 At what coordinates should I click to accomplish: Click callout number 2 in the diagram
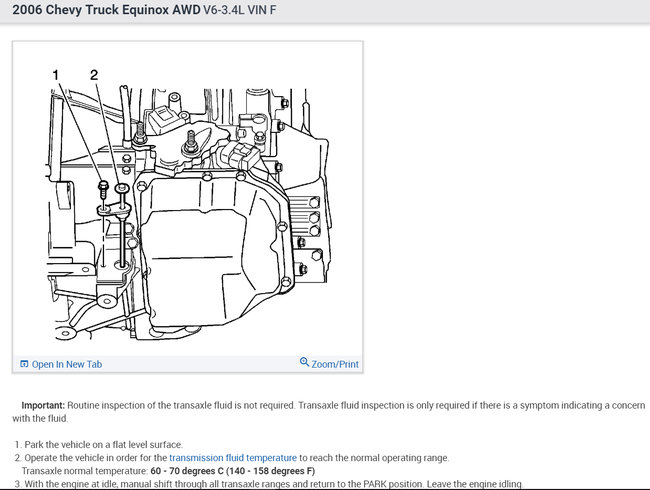pos(94,75)
